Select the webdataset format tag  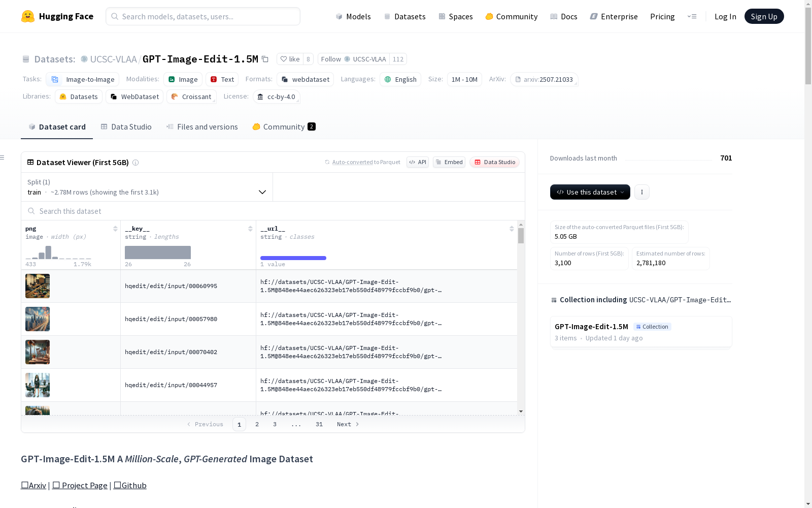point(305,79)
